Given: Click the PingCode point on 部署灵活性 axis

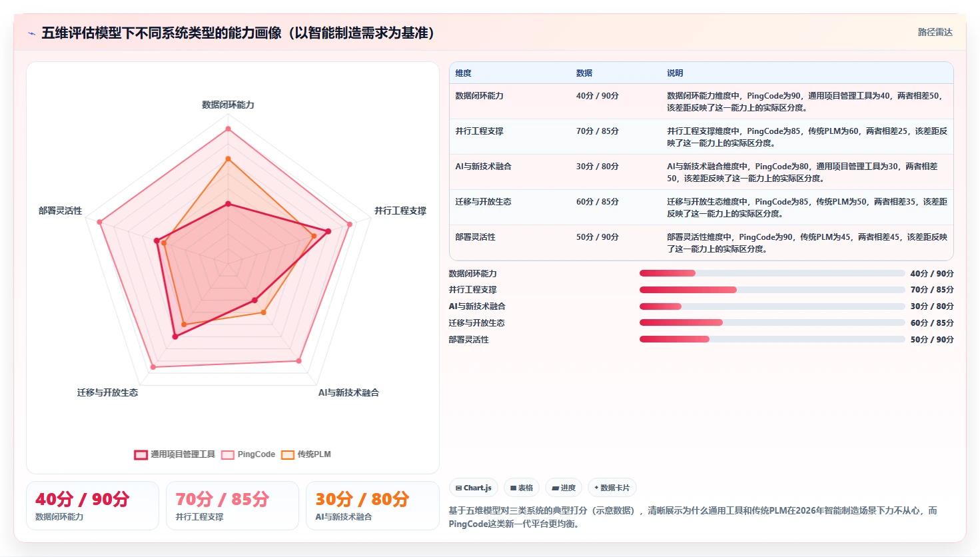Looking at the screenshot, I should [99, 222].
